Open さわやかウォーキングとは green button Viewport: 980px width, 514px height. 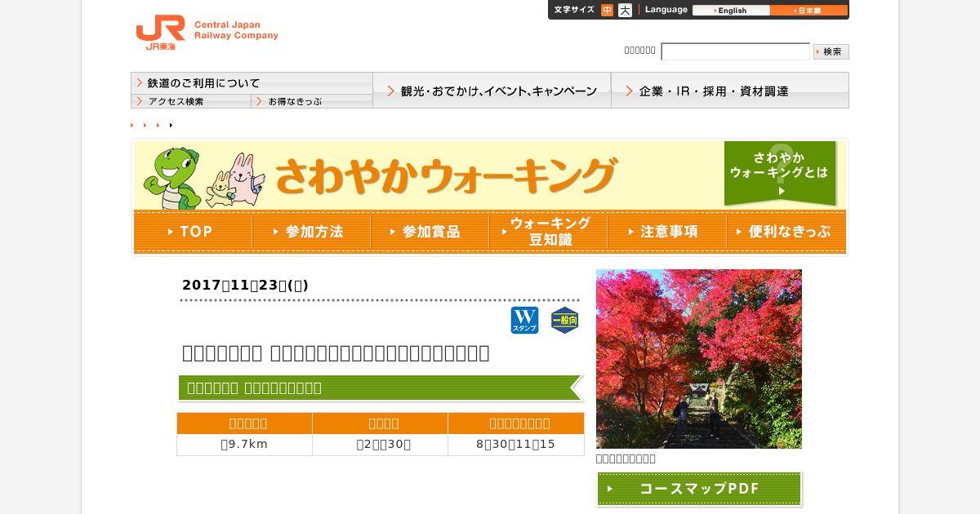pyautogui.click(x=780, y=173)
